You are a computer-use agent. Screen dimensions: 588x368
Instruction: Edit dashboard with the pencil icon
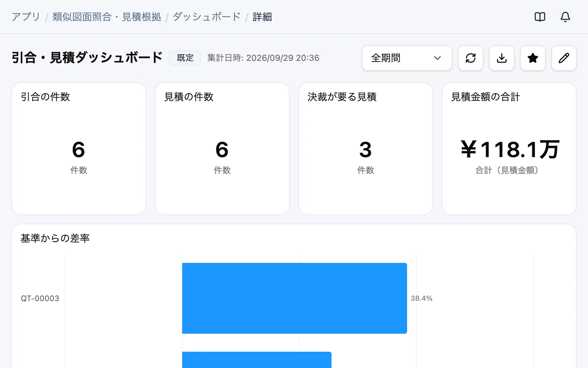[x=564, y=58]
